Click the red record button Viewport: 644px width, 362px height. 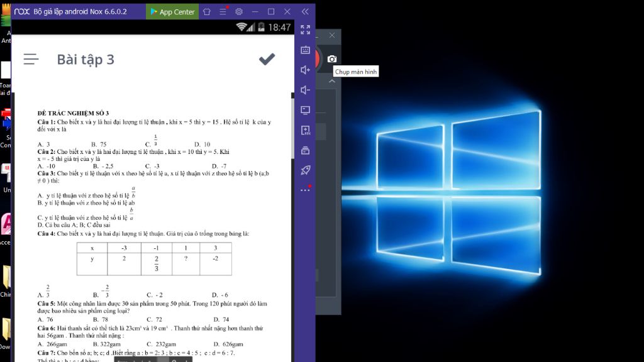(x=317, y=58)
